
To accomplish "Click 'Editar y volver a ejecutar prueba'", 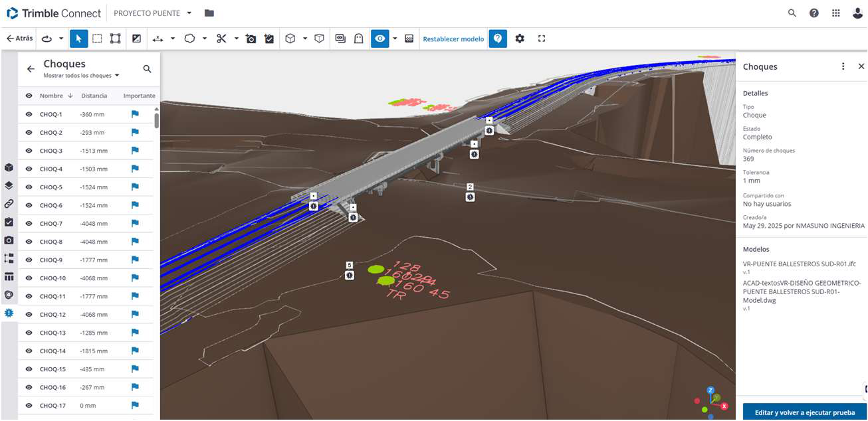I will click(x=804, y=412).
